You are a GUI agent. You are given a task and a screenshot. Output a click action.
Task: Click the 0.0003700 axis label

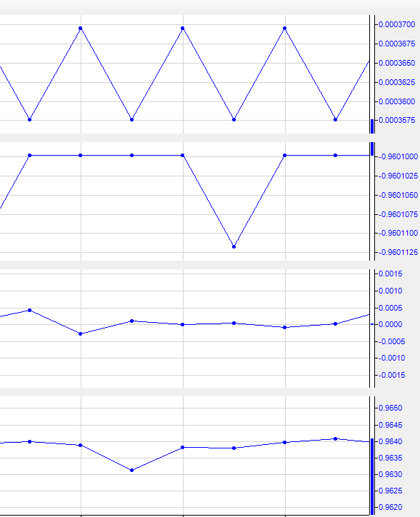396,25
